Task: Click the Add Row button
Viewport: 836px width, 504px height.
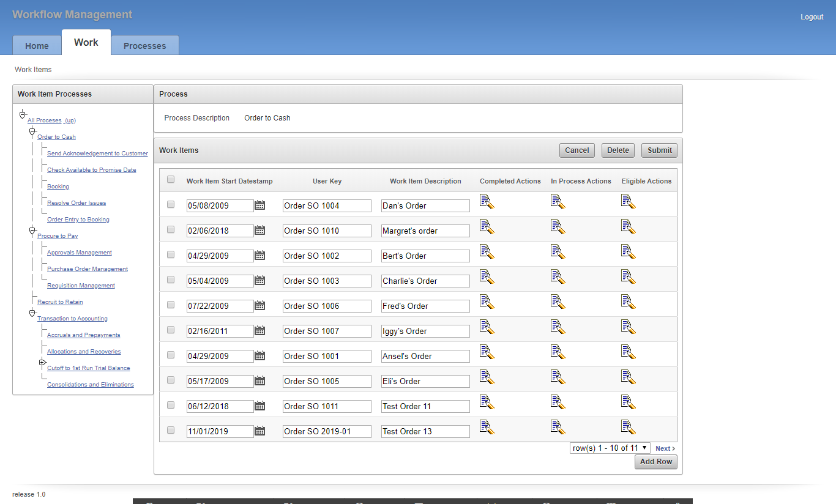Action: [655, 462]
